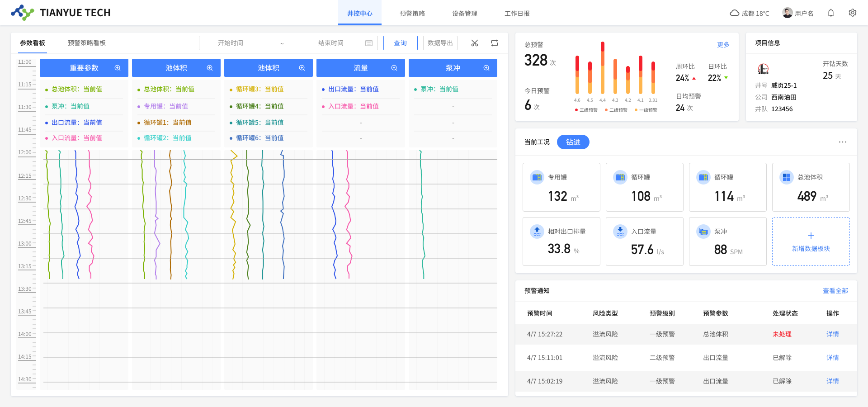Open the notification bell
868x407 pixels.
(831, 13)
